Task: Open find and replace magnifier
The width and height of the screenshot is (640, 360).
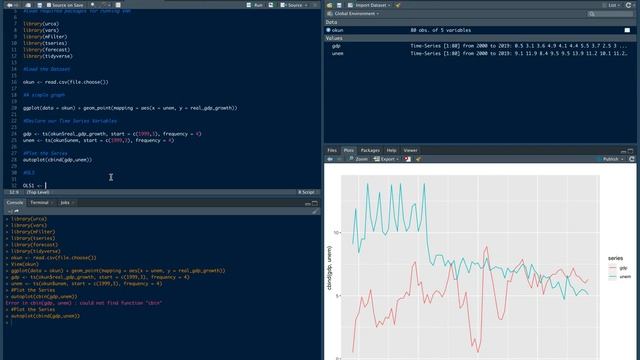Action: [93, 5]
